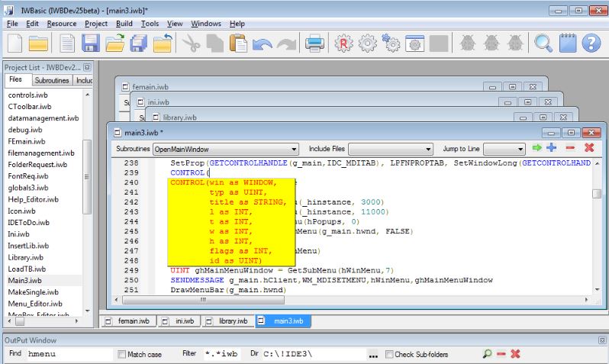Click the project file list vertical scrollbar thumb
This screenshot has height=364, width=609.
point(88,177)
